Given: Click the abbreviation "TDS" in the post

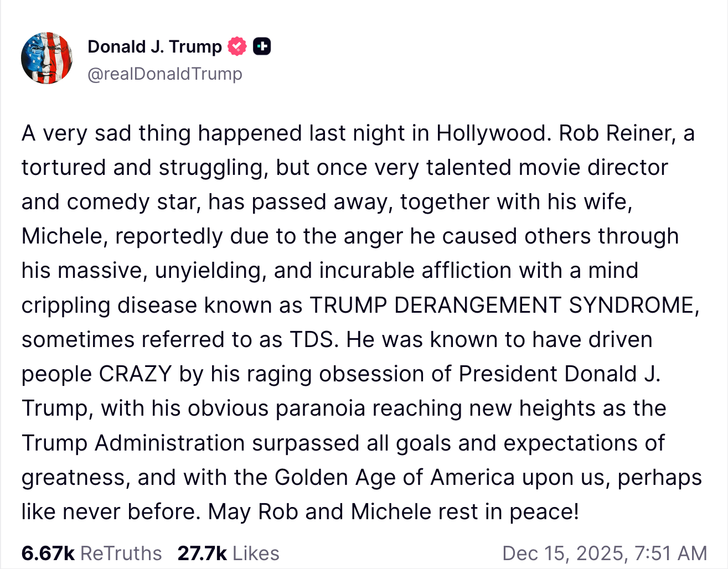Looking at the screenshot, I should pyautogui.click(x=313, y=340).
